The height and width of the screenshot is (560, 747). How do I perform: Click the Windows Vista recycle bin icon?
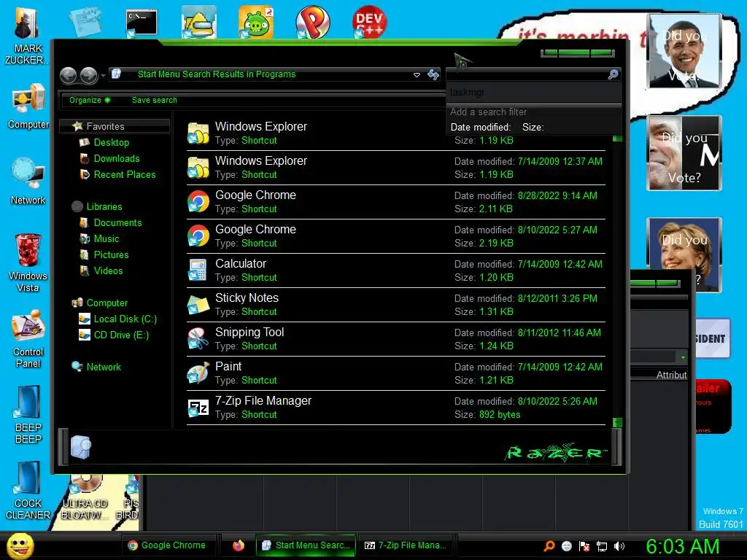pos(28,262)
